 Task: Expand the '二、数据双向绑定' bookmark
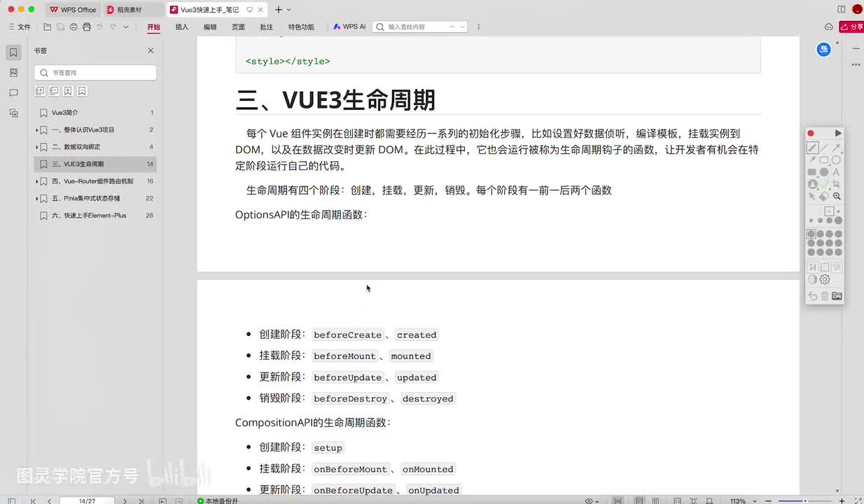point(36,147)
